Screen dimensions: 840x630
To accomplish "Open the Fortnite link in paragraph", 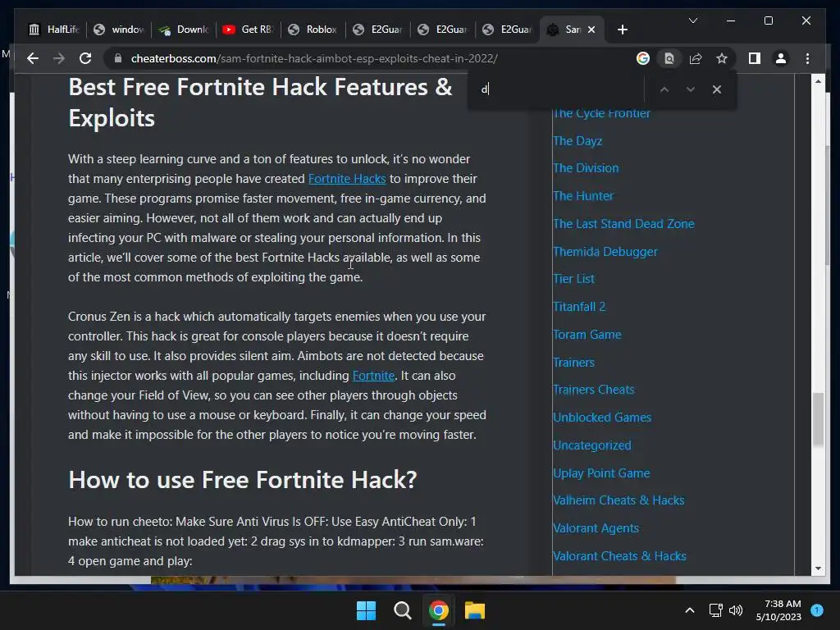I will coord(373,376).
